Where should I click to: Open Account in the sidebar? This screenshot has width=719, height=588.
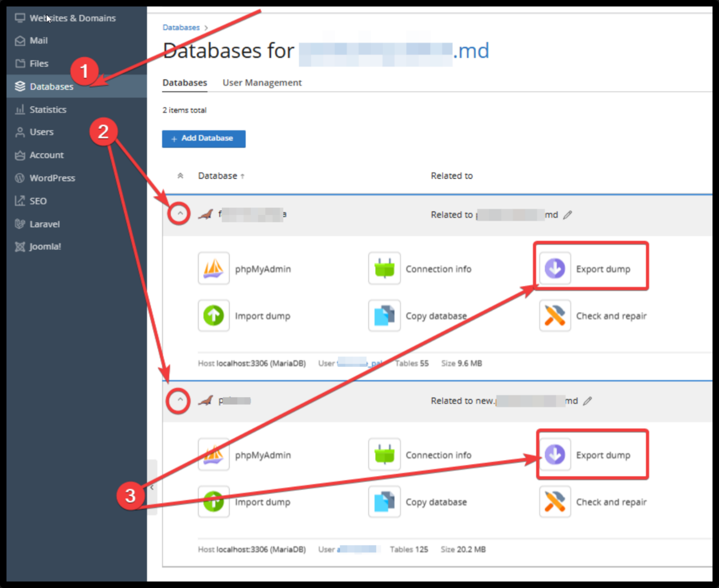click(76, 155)
